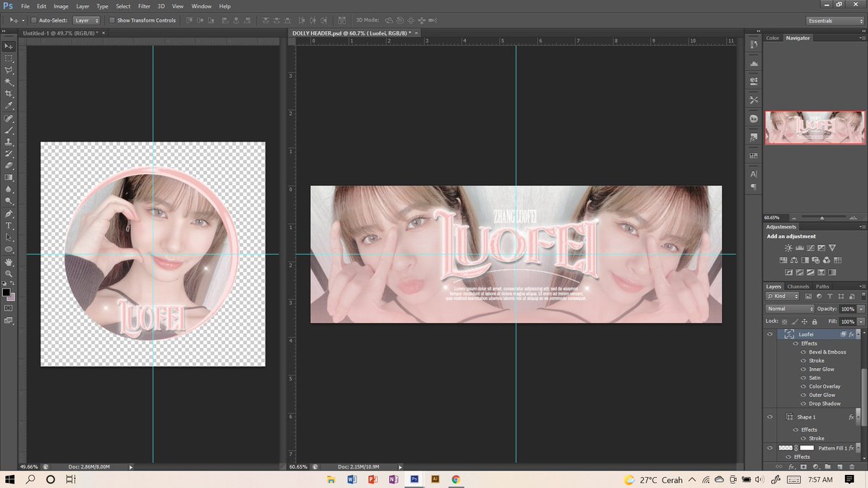
Task: Click the lock all layer icon
Action: point(814,322)
